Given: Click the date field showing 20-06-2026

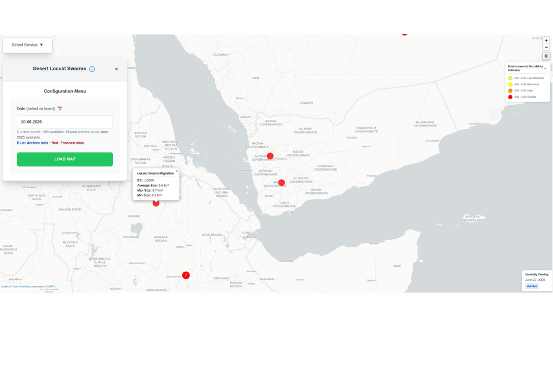Looking at the screenshot, I should click(65, 122).
